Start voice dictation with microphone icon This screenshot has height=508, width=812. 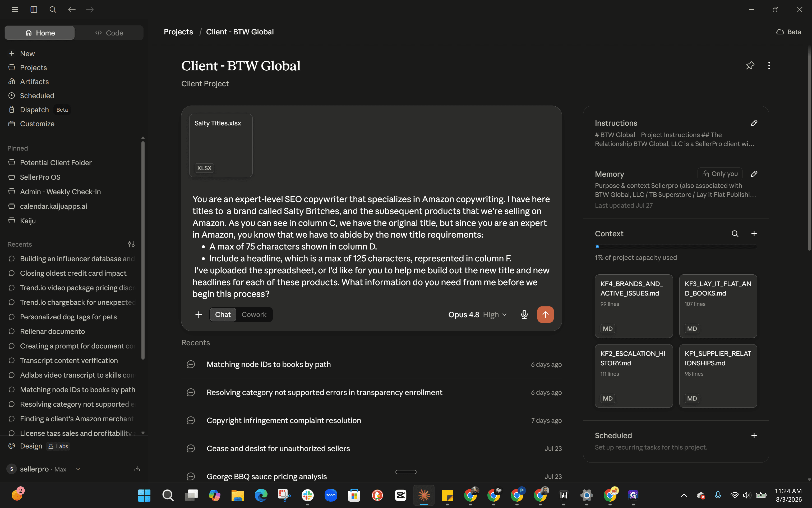524,315
